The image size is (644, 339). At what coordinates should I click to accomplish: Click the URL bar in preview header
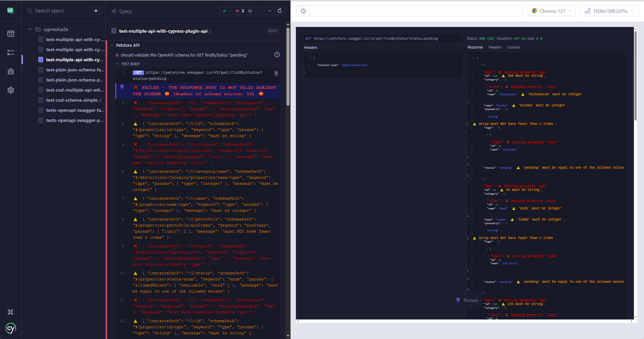click(x=416, y=11)
